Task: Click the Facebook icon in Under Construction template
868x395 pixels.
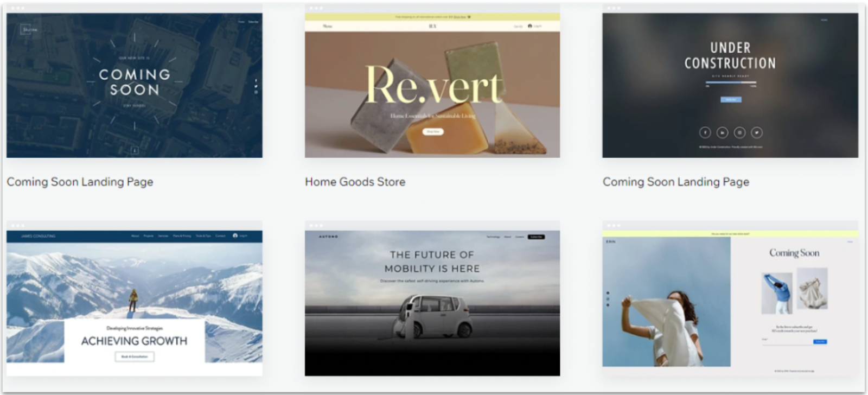Action: (705, 132)
